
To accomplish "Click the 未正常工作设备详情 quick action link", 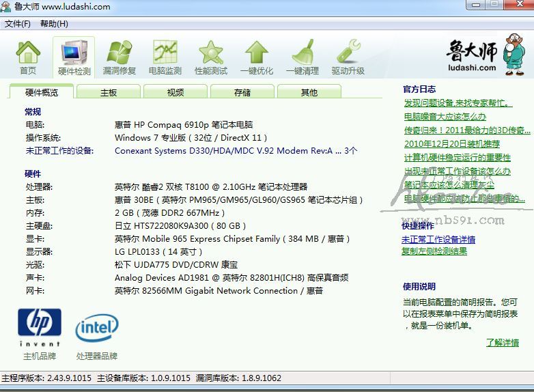I will coord(438,240).
